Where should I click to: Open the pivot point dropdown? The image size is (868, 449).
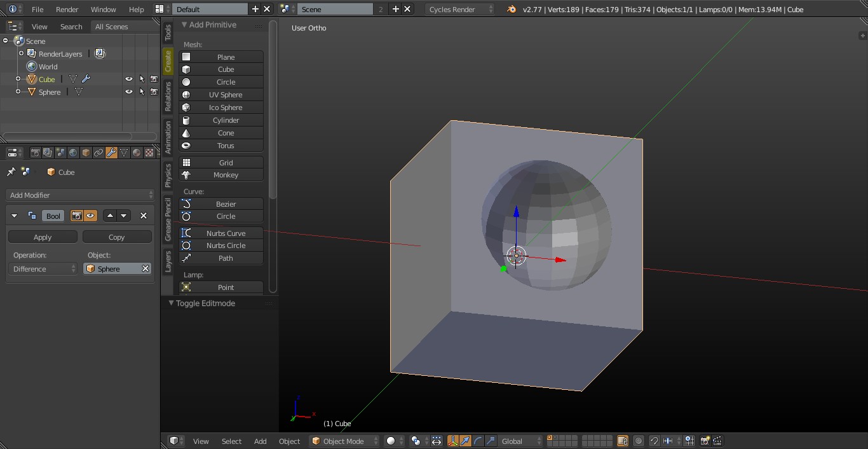tap(418, 441)
